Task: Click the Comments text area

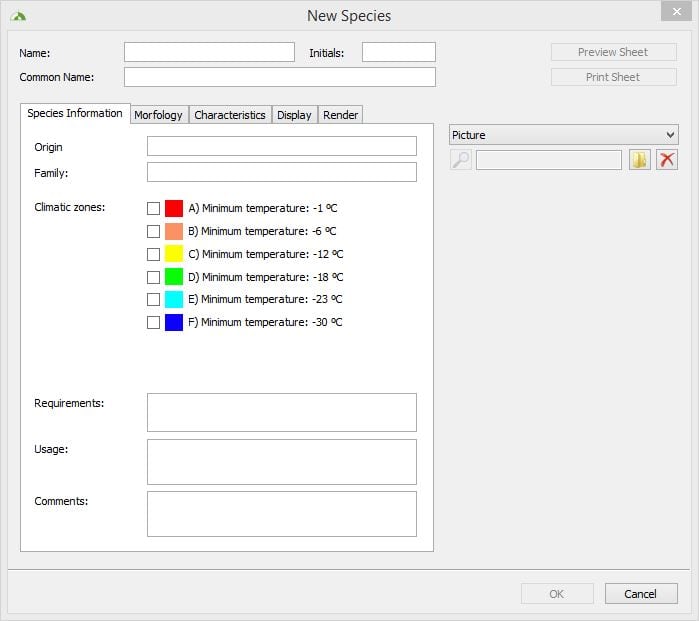Action: click(282, 514)
